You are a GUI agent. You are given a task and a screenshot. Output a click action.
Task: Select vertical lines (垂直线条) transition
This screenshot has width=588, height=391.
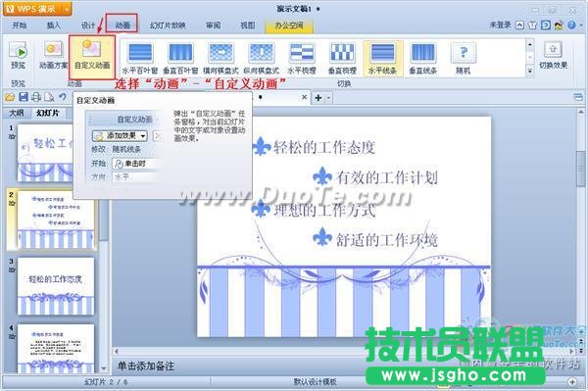pyautogui.click(x=423, y=58)
